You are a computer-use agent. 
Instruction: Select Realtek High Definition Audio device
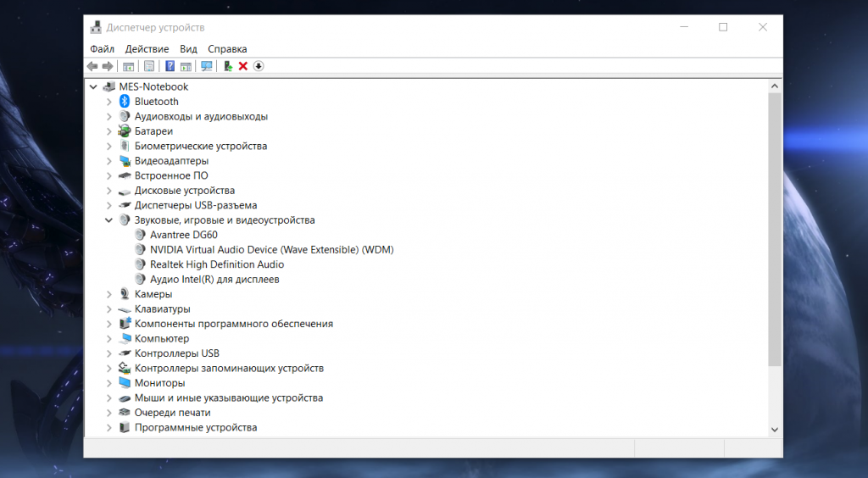[x=217, y=265]
